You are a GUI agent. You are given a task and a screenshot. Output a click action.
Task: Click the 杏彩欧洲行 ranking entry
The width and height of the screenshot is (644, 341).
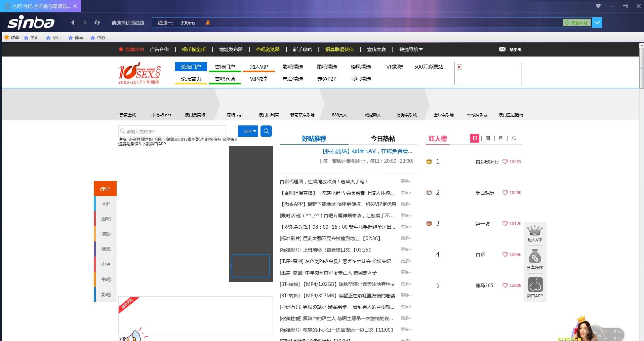pos(487,162)
